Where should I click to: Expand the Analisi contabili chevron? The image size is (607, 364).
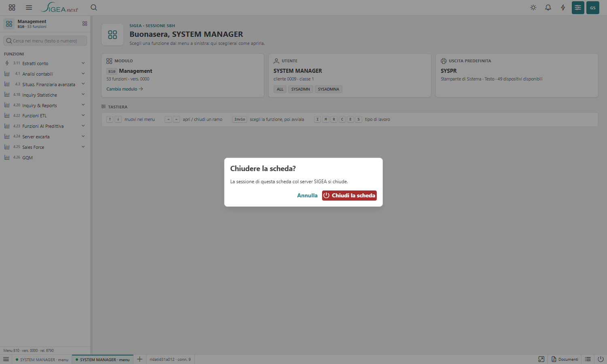tap(83, 74)
